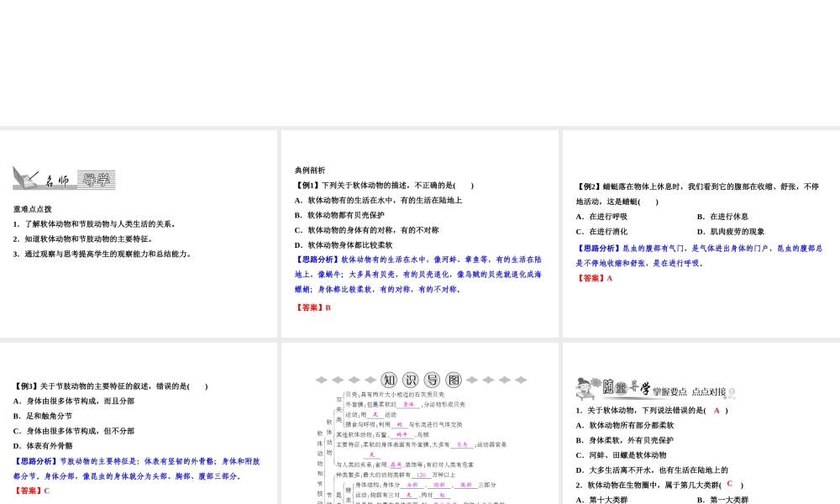Select option D 肌肉疲劳的现象
The height and width of the screenshot is (504, 840).
tap(731, 232)
